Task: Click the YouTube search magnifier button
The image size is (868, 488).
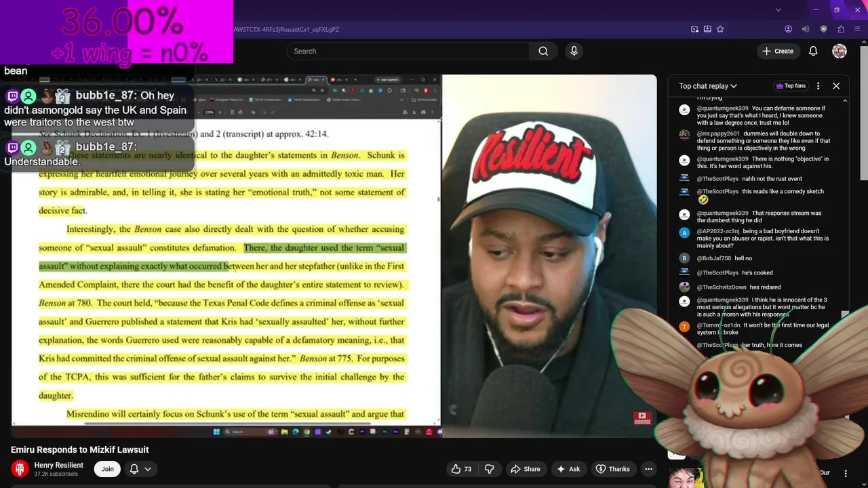Action: pyautogui.click(x=543, y=51)
